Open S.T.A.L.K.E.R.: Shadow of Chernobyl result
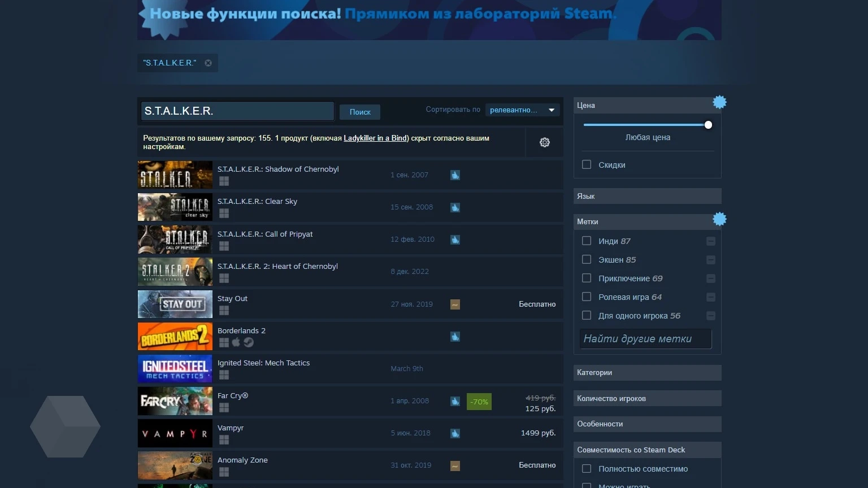Viewport: 868px width, 488px height. 350,175
